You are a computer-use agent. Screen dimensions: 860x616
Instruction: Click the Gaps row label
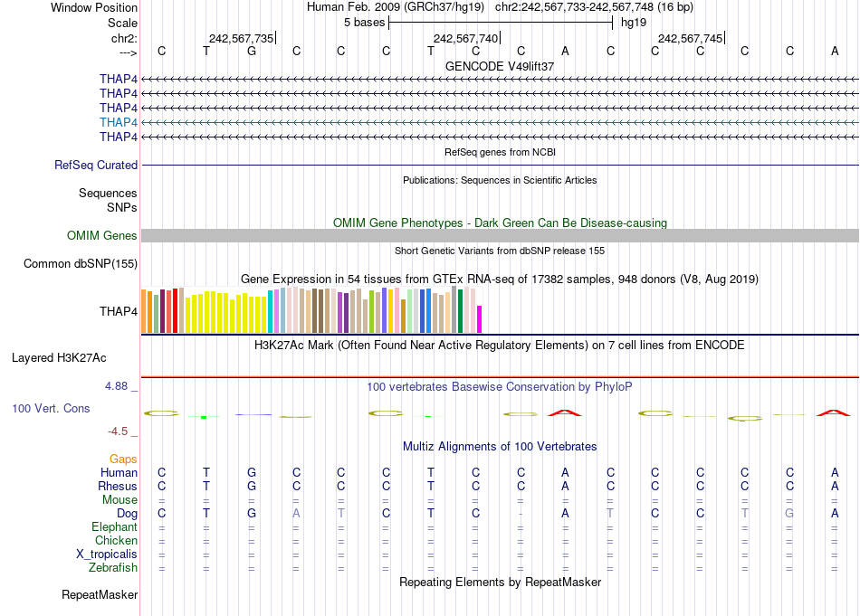[x=123, y=459]
